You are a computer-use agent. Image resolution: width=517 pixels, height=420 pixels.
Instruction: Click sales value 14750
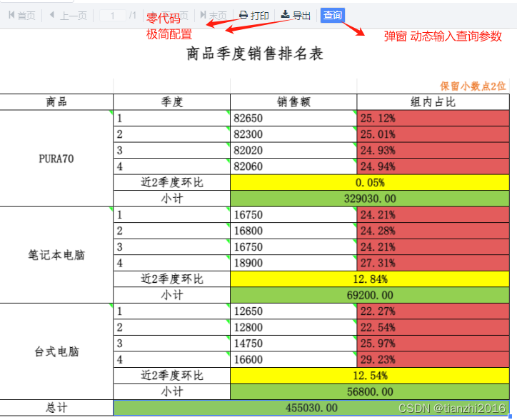[293, 344]
